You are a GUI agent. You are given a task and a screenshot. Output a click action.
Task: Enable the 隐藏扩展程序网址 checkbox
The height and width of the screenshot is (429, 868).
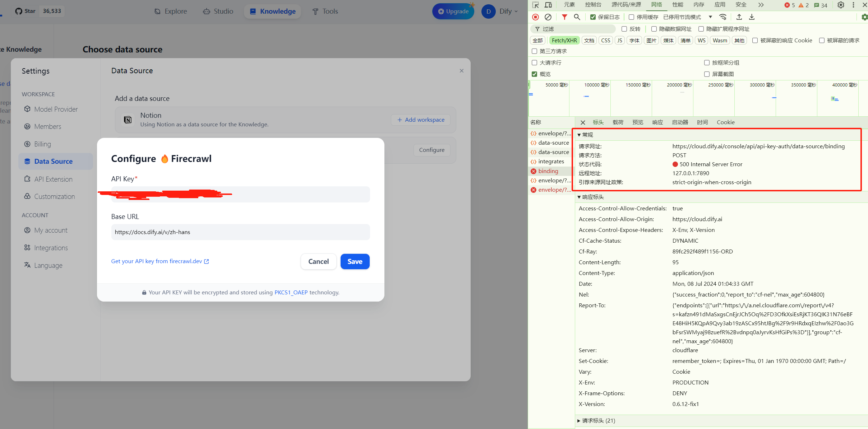click(701, 29)
